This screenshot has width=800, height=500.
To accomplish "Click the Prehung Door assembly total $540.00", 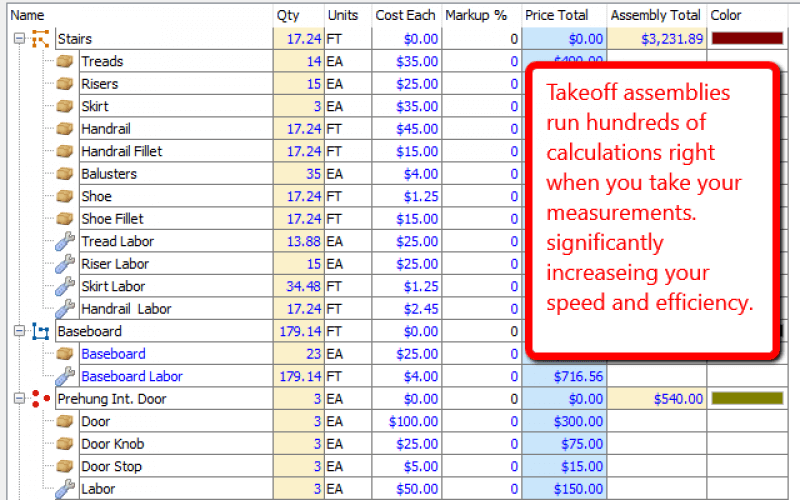I will [657, 398].
